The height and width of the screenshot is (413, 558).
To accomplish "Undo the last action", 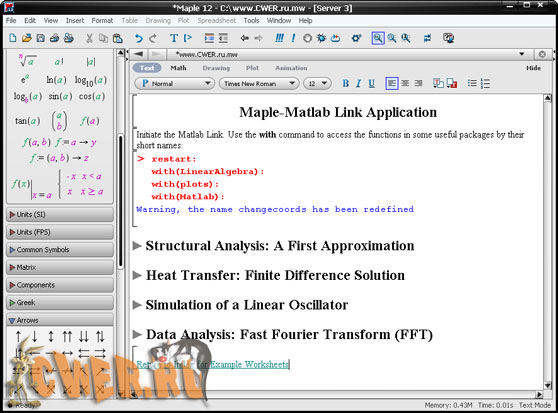I will pos(138,38).
